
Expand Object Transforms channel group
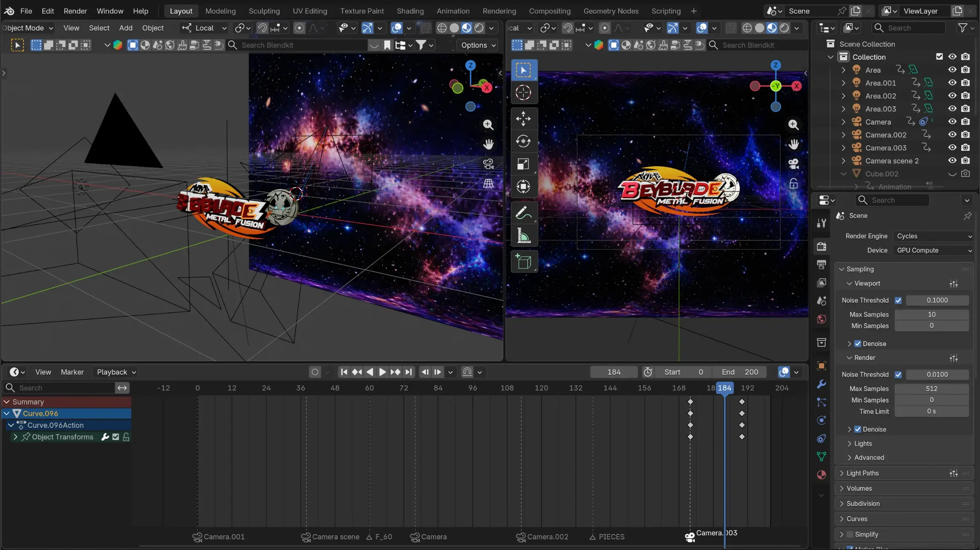coord(16,437)
